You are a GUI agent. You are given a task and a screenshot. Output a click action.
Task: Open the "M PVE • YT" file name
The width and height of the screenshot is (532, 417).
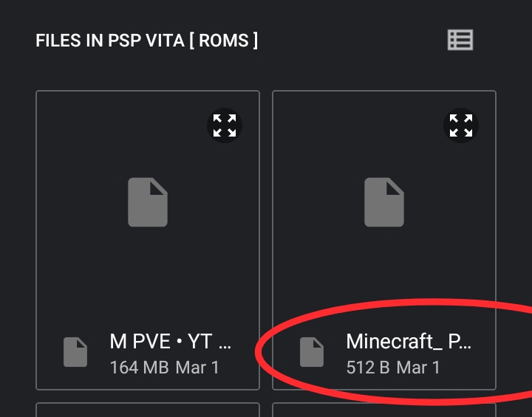click(x=171, y=342)
